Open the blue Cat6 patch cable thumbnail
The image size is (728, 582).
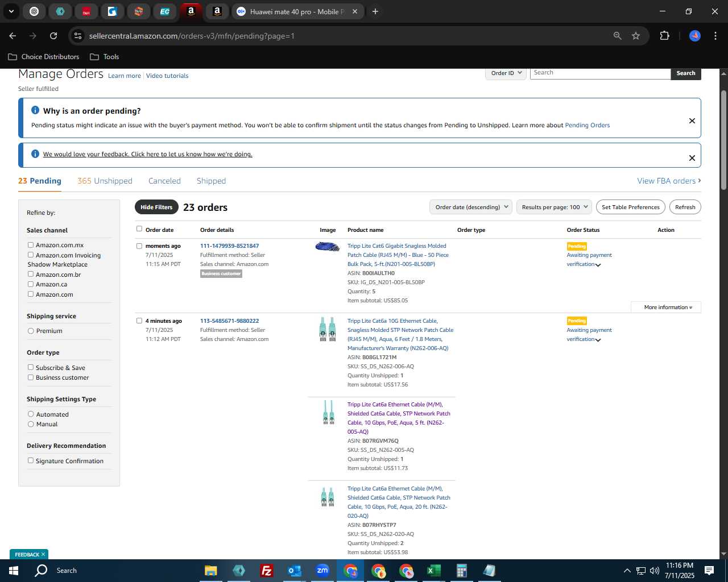point(328,247)
